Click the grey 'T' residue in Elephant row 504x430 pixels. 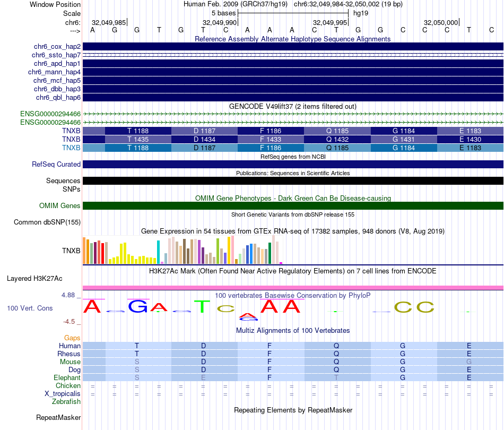336,377
